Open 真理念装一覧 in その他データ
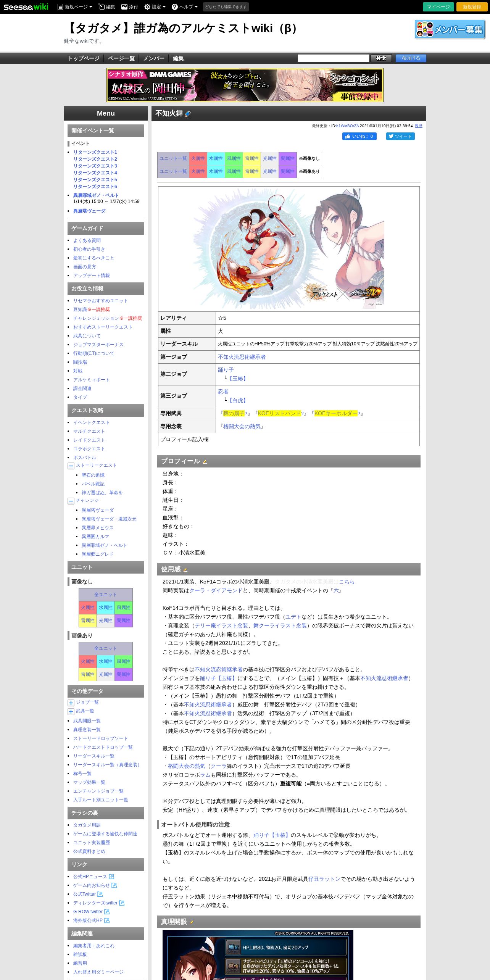The width and height of the screenshot is (490, 980). coord(87,730)
